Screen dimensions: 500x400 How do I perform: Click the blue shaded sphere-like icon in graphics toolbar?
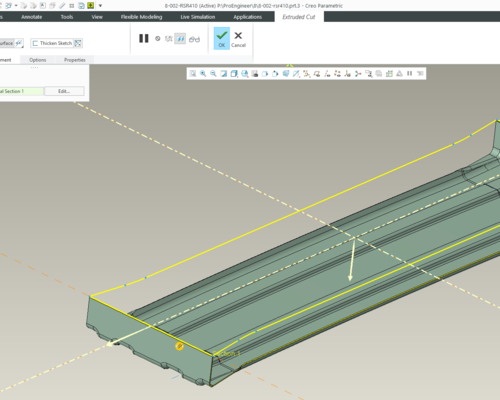pos(286,74)
